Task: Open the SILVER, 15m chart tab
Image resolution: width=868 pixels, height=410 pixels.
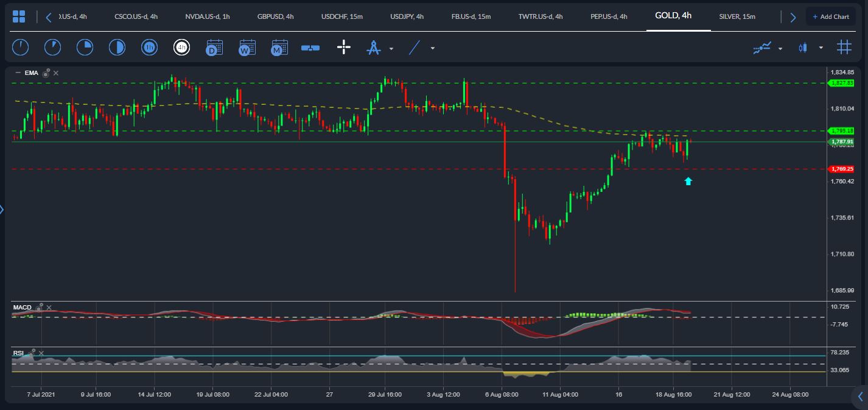Action: click(x=737, y=16)
